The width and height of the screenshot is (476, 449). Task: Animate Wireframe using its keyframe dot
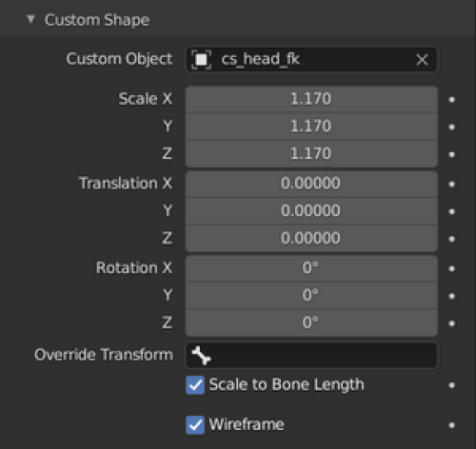[x=451, y=425]
